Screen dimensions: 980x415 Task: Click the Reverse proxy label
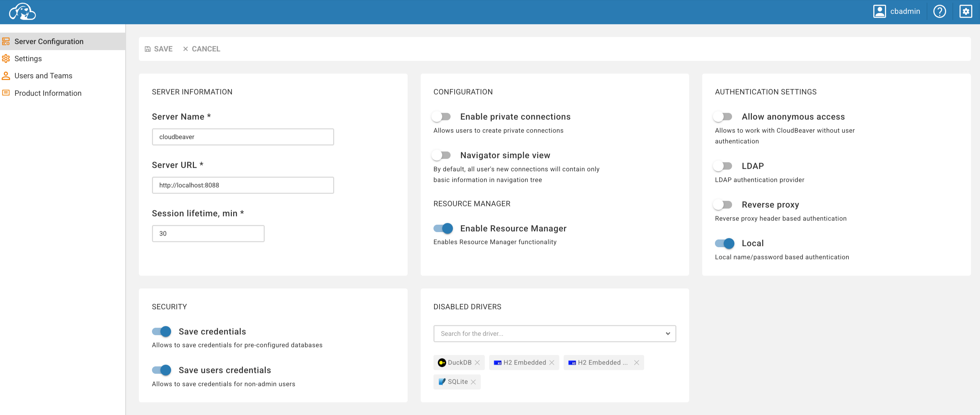tap(770, 205)
